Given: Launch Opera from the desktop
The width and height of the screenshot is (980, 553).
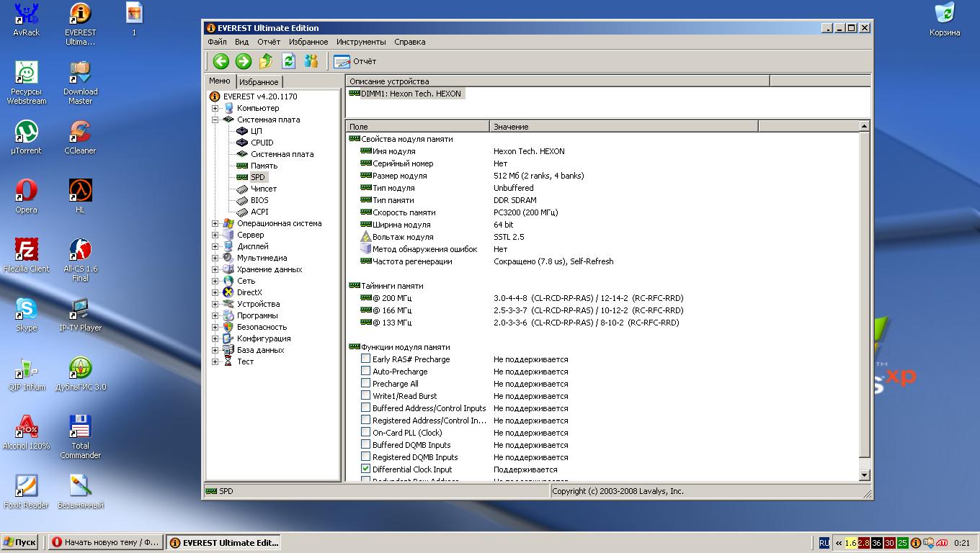Looking at the screenshot, I should (x=27, y=197).
